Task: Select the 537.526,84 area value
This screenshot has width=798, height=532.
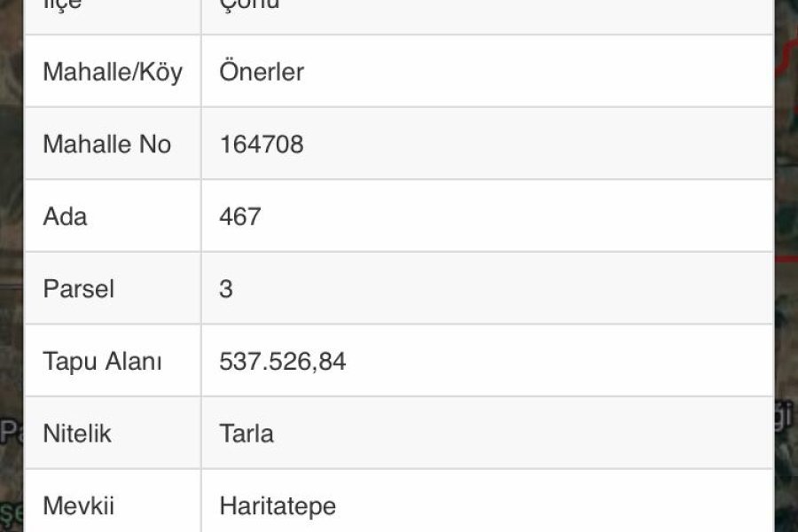Action: click(x=283, y=362)
